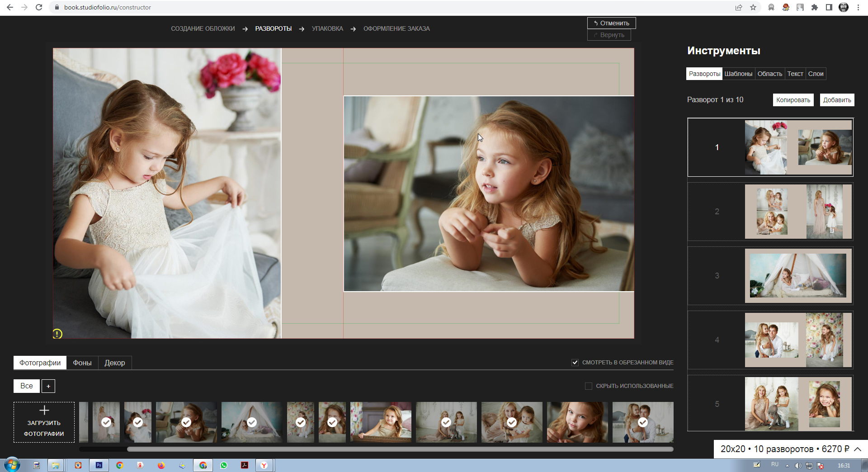Show hidden tray icons arrow
868x472 pixels.
787,465
